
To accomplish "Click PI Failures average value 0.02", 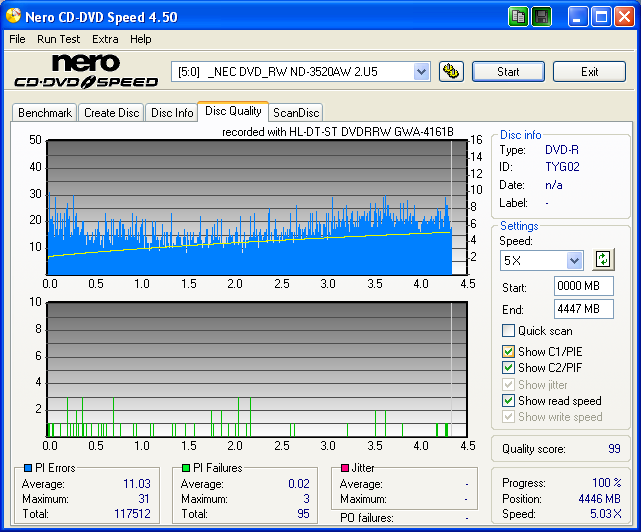I will (299, 484).
